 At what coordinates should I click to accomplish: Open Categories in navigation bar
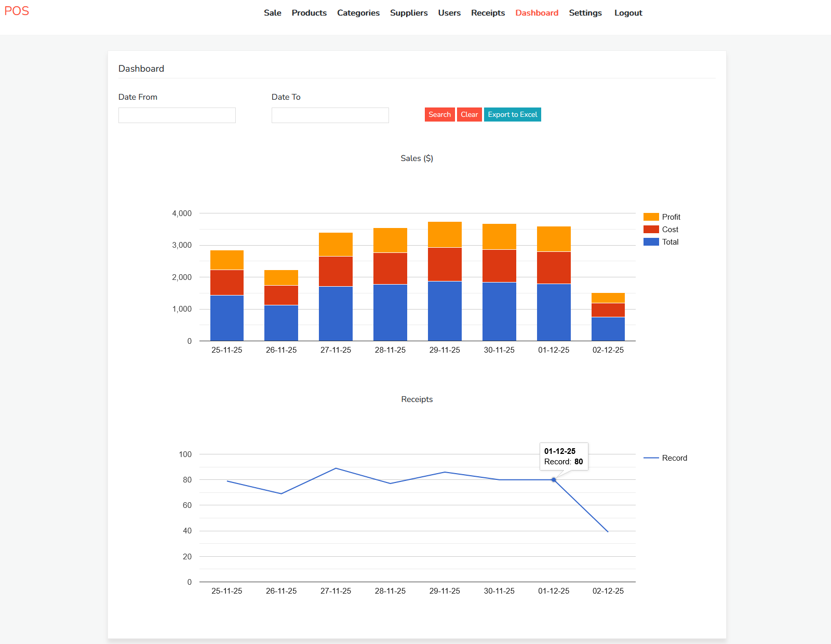(358, 13)
